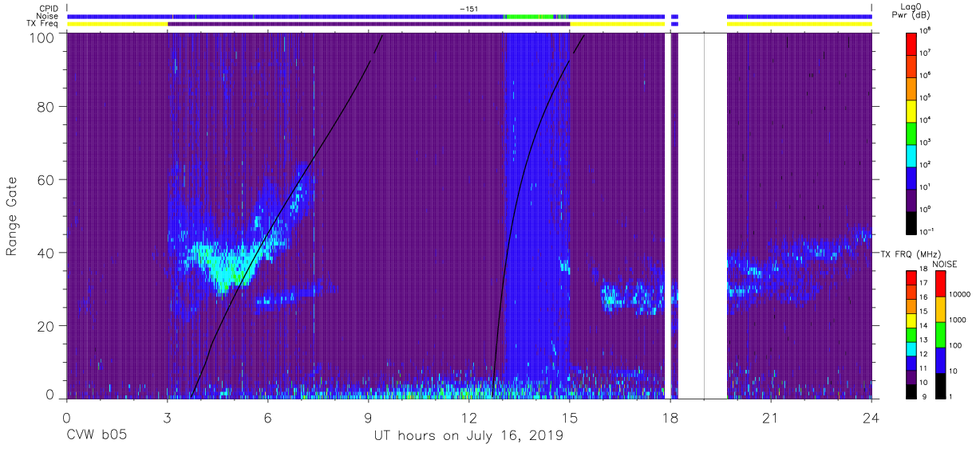Image resolution: width=980 pixels, height=452 pixels.
Task: Click the red top segment of Lag0 Pwr colorbar
Action: (912, 43)
